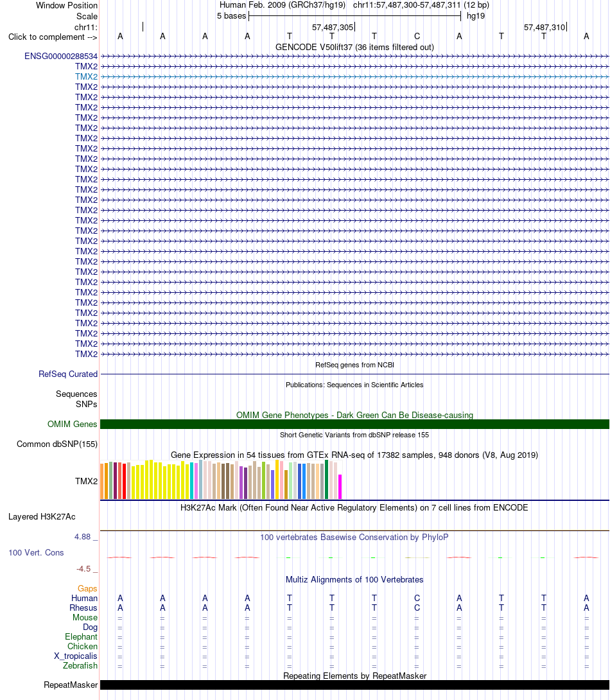610x700 pixels.
Task: Click the dark green bar in the GTEx chart
Action: [x=327, y=480]
